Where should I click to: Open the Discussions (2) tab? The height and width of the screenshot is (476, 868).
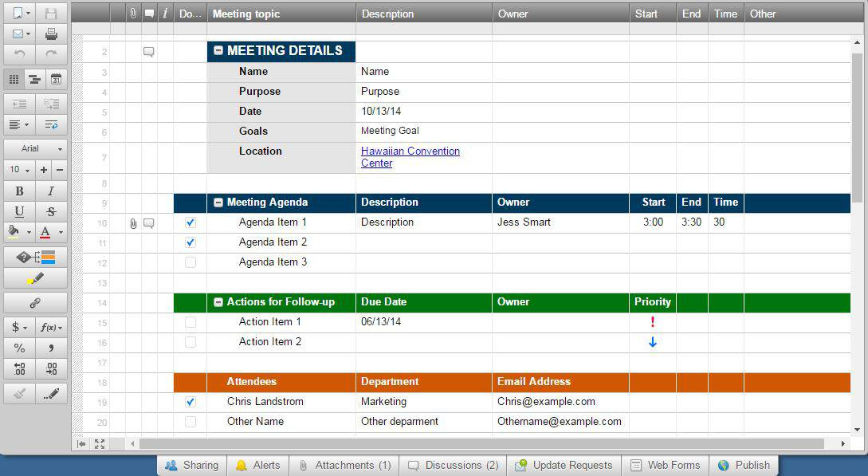(x=453, y=465)
